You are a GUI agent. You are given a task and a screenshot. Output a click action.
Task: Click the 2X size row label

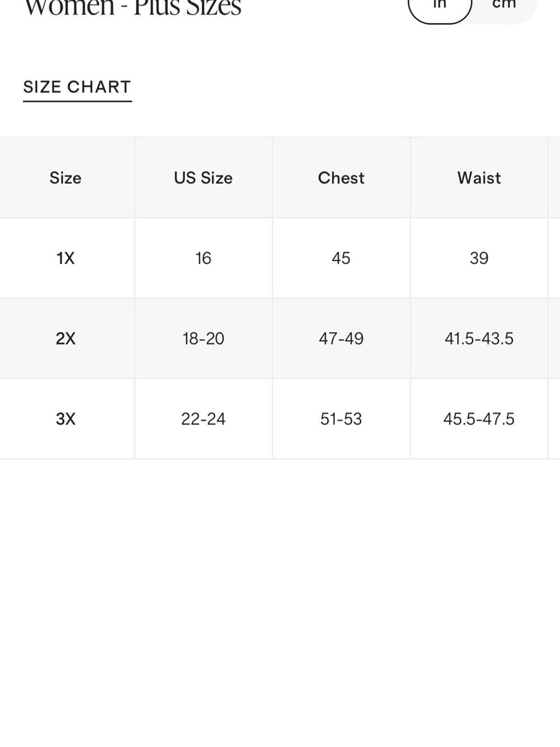click(x=66, y=338)
